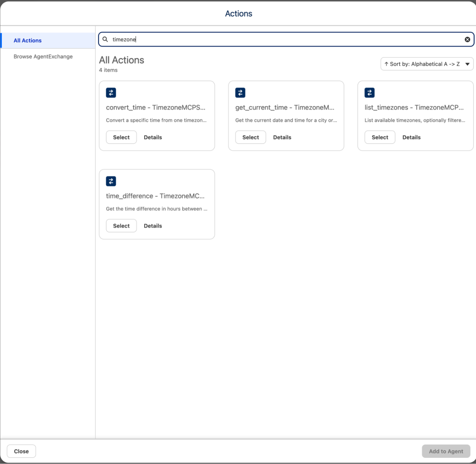Click 'Get the time difference in hours' description
The height and width of the screenshot is (464, 476).
pyautogui.click(x=157, y=209)
